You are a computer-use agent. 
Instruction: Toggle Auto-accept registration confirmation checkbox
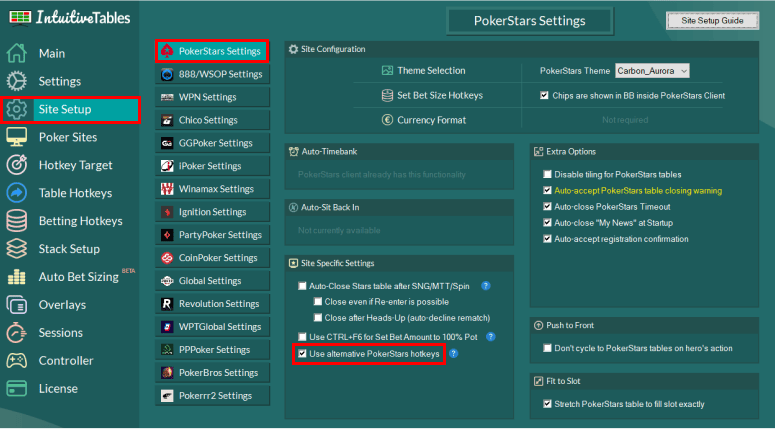point(547,239)
